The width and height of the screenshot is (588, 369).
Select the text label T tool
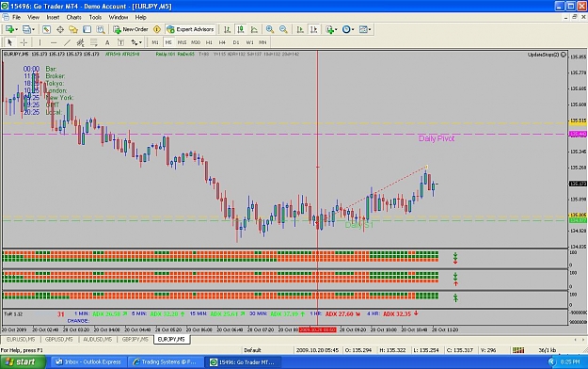pos(120,42)
